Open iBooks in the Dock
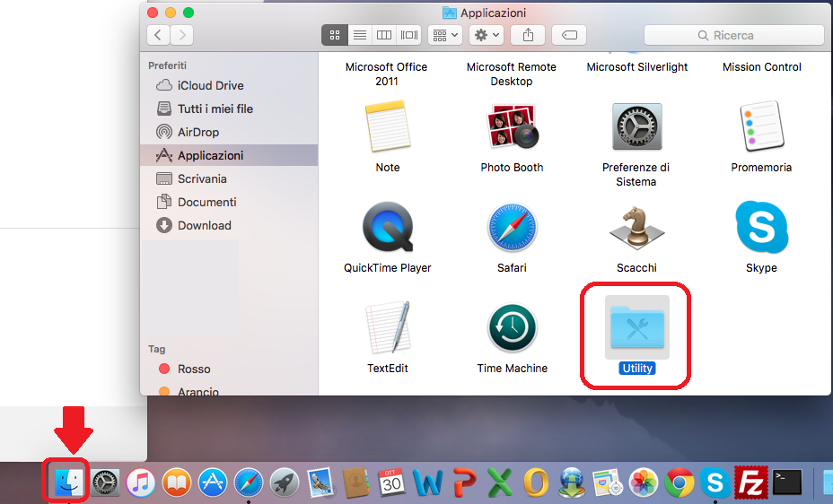Viewport: 833px width, 504px height. (177, 482)
